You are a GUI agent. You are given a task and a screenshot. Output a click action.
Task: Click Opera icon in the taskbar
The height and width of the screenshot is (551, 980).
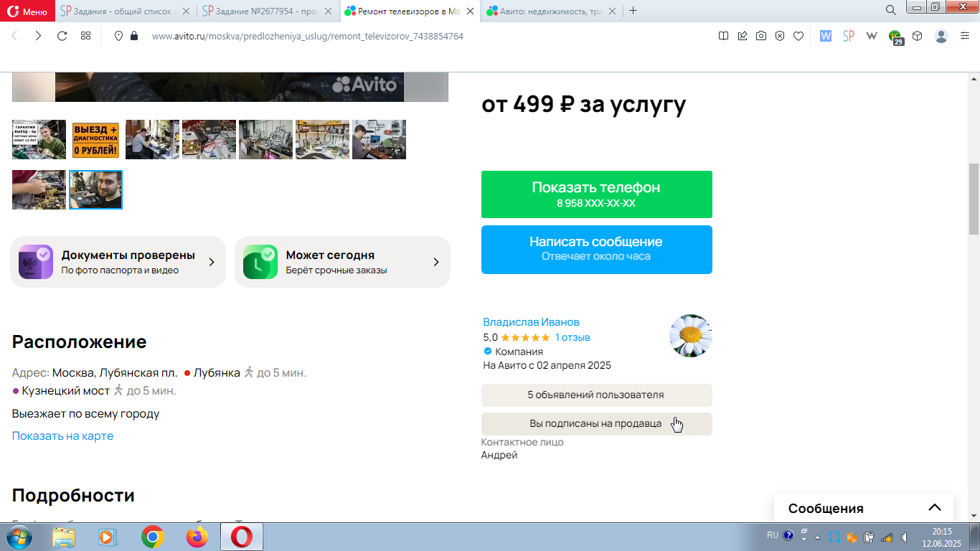coord(241,537)
